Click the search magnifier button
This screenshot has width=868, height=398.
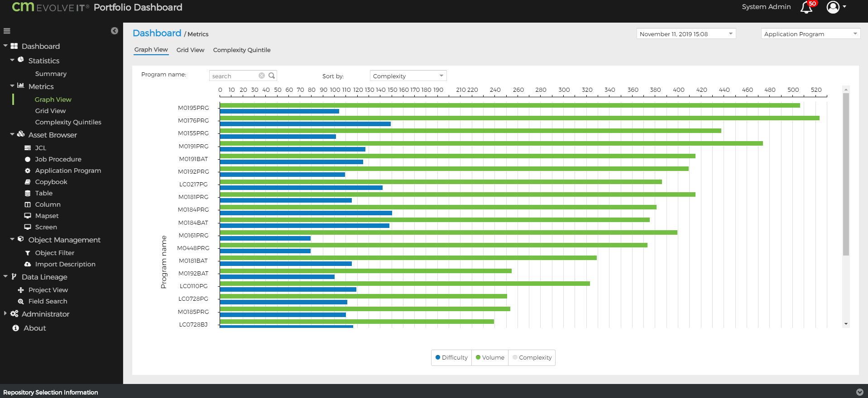coord(272,76)
